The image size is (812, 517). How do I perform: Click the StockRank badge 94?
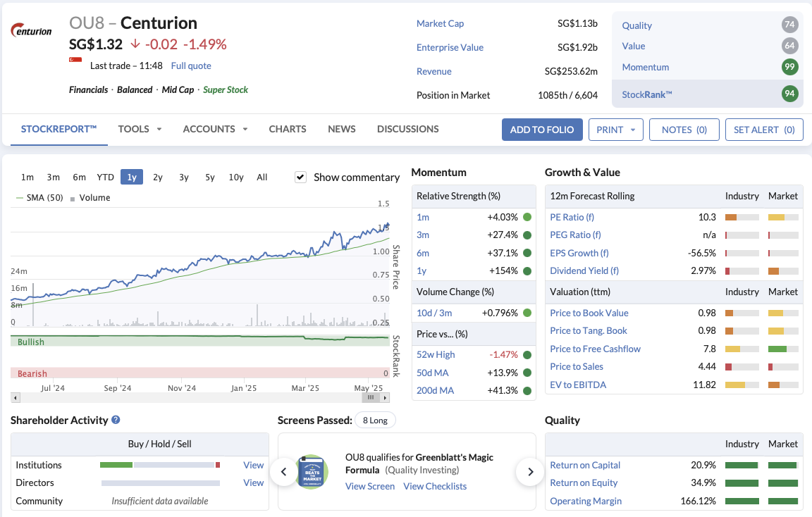789,94
